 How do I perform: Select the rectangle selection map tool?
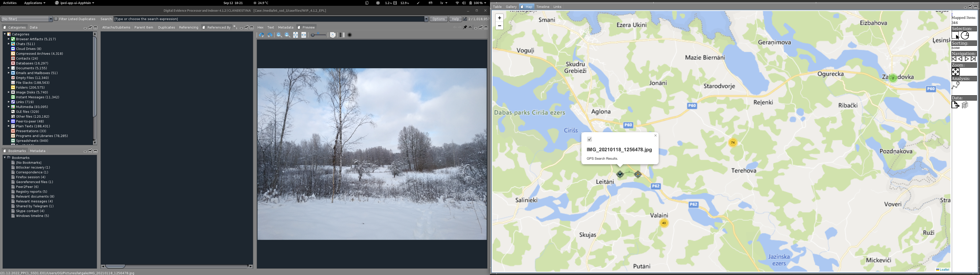[x=955, y=36]
